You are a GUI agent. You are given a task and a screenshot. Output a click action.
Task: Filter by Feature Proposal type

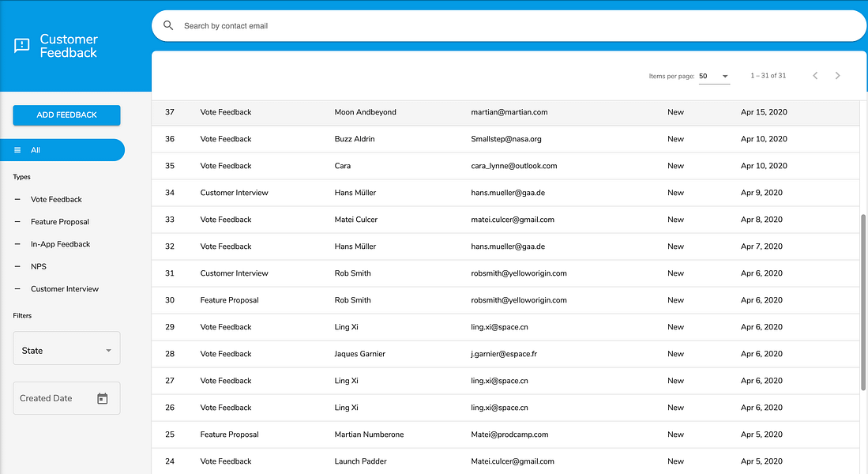(60, 221)
